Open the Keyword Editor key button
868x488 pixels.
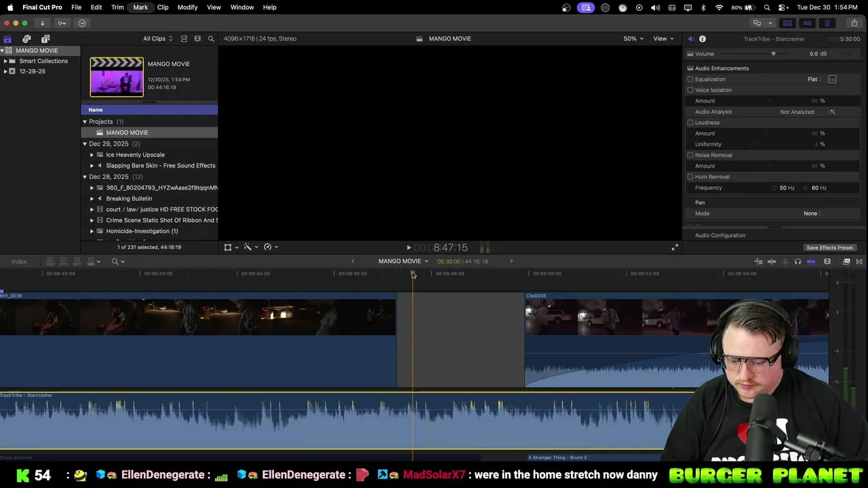pyautogui.click(x=62, y=23)
